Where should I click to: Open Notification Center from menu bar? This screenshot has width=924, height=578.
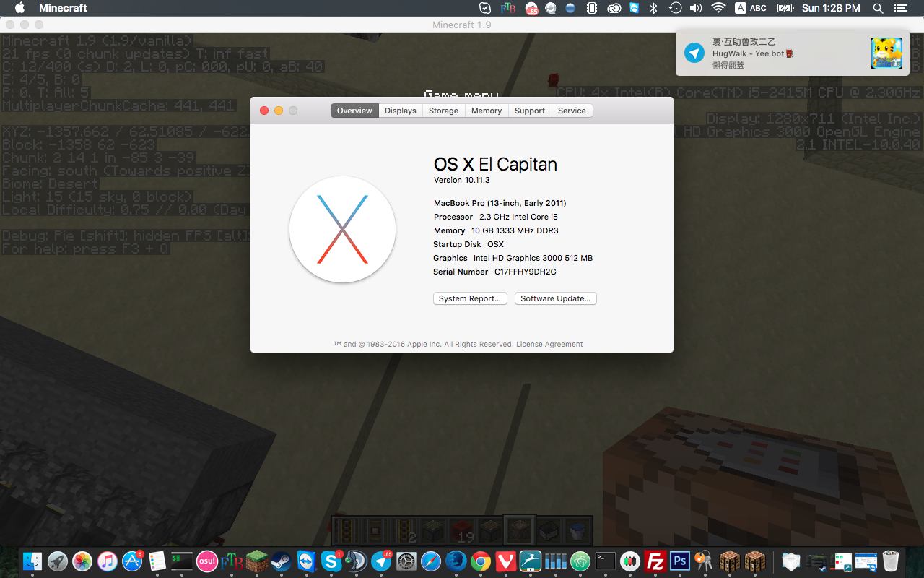[x=900, y=8]
